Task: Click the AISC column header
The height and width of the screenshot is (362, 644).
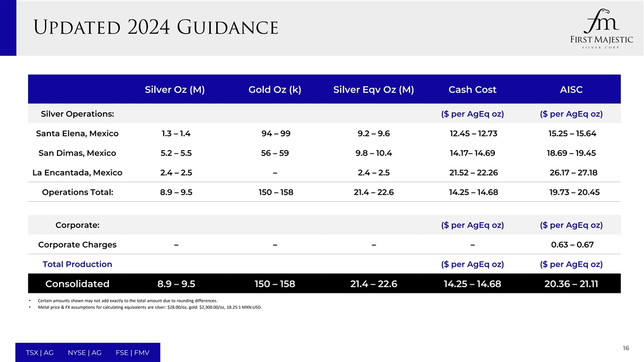Action: pyautogui.click(x=571, y=90)
